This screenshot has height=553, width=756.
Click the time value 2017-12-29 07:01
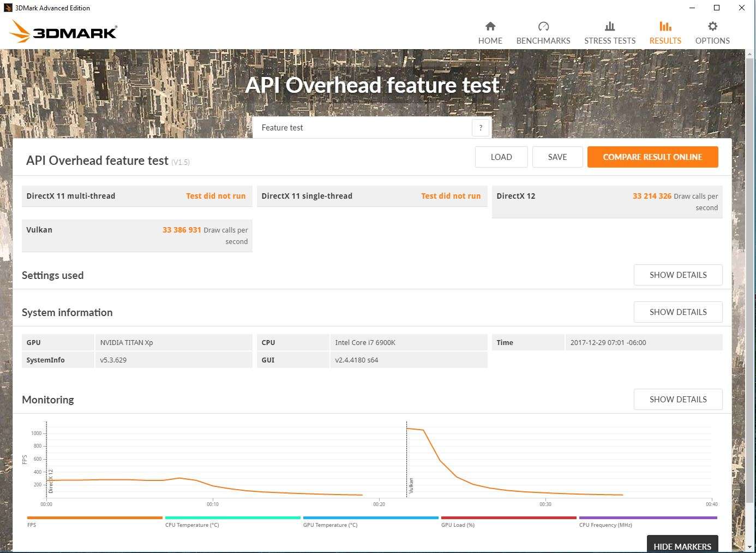[608, 342]
